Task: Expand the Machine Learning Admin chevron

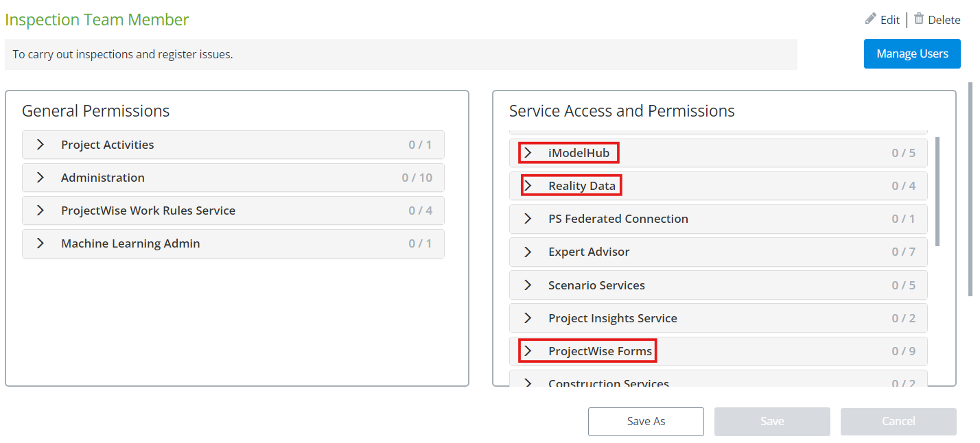Action: [x=40, y=243]
